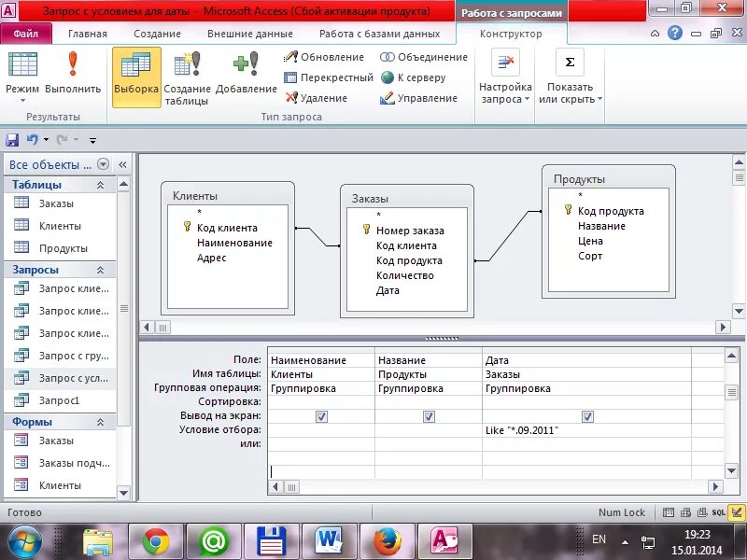This screenshot has height=560, width=747.
Task: Select the Конструктор tab
Action: [511, 34]
